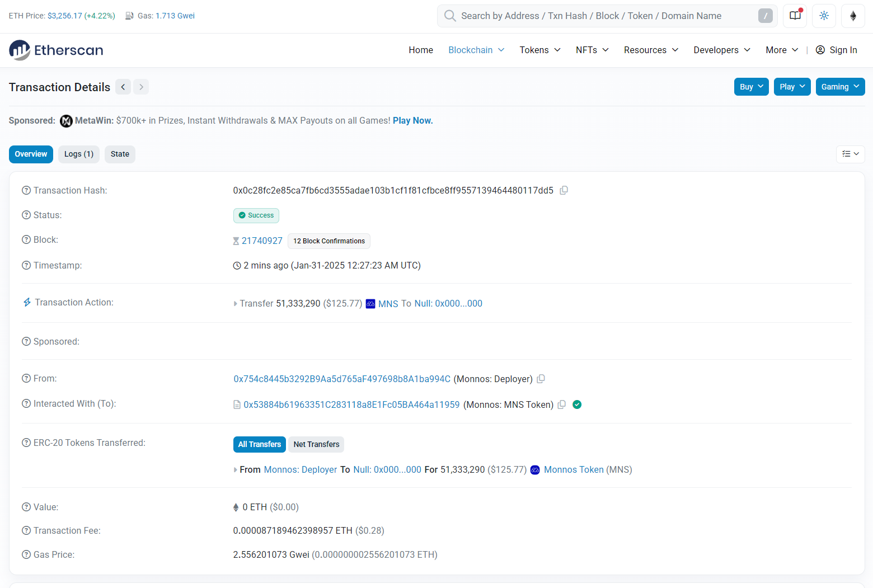Click the 12 Block Confirmations badge

tap(329, 241)
